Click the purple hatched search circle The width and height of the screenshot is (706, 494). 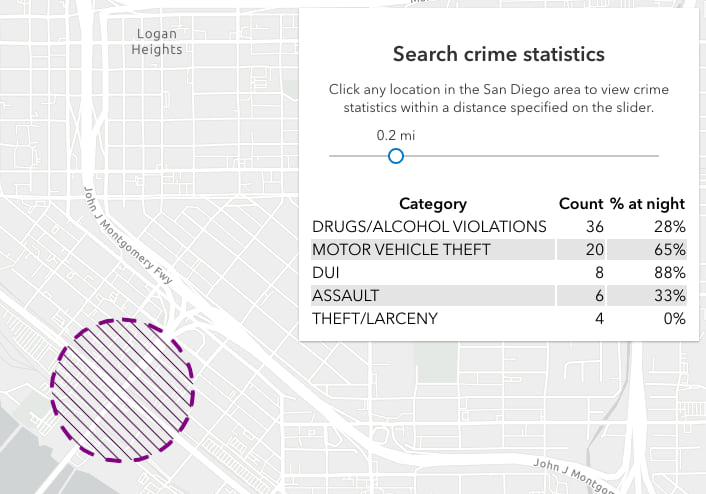click(122, 390)
